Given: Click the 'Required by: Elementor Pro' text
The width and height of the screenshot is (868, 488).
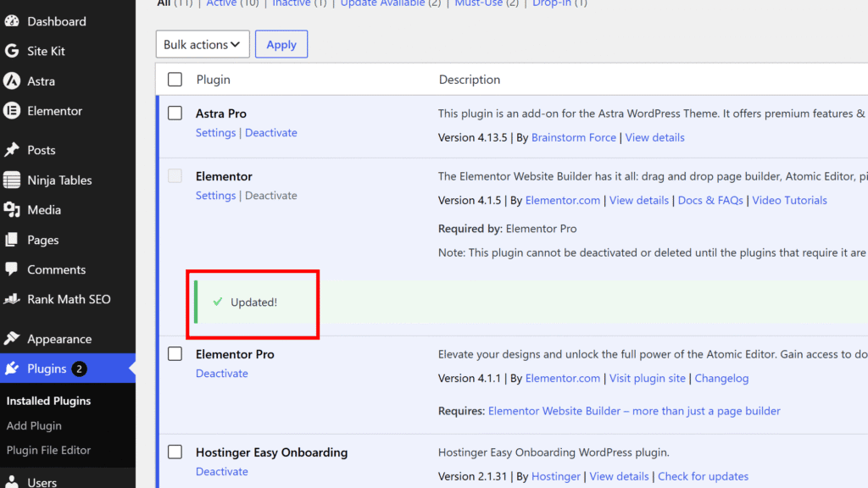Looking at the screenshot, I should (507, 229).
